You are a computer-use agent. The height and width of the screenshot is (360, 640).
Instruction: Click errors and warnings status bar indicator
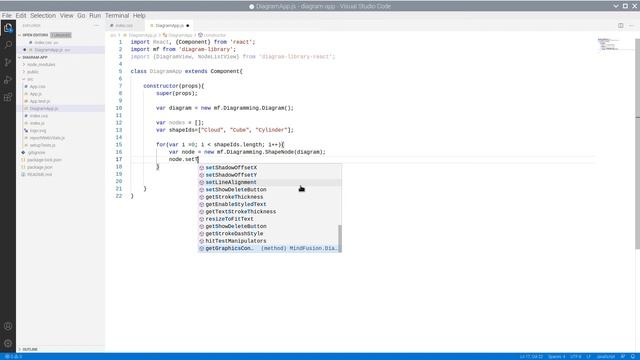coord(13,357)
